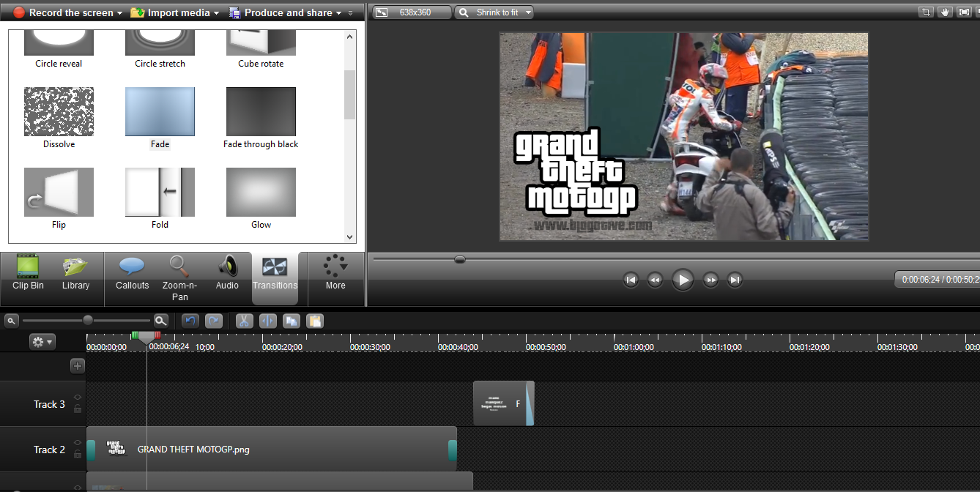Open the Zoom-n-Pan tab
Screen dimensions: 980x492
click(x=179, y=278)
